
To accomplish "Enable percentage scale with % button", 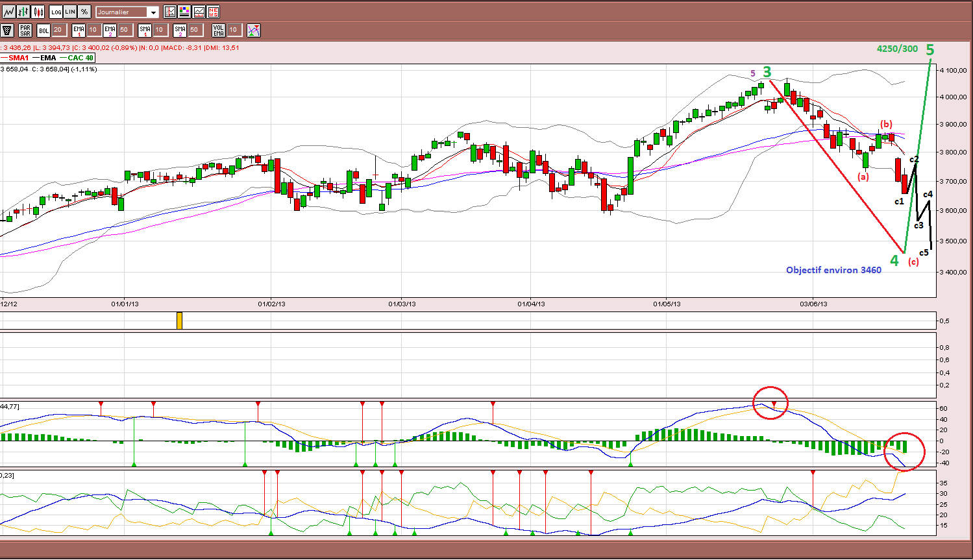I will coord(84,12).
